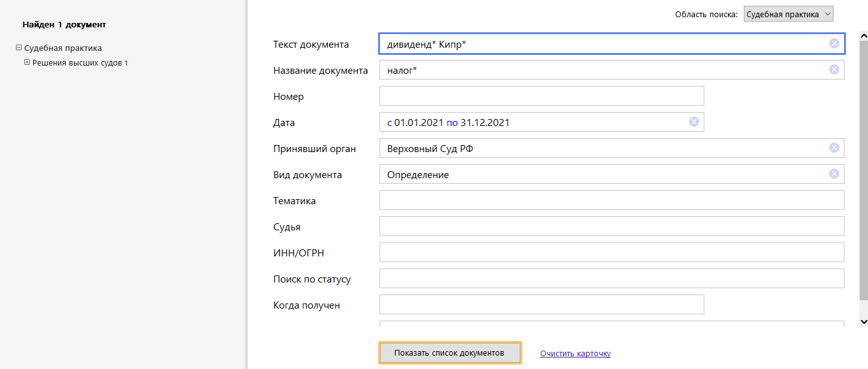868x369 pixels.
Task: Click the 'Текст документа' input field
Action: [x=611, y=44]
